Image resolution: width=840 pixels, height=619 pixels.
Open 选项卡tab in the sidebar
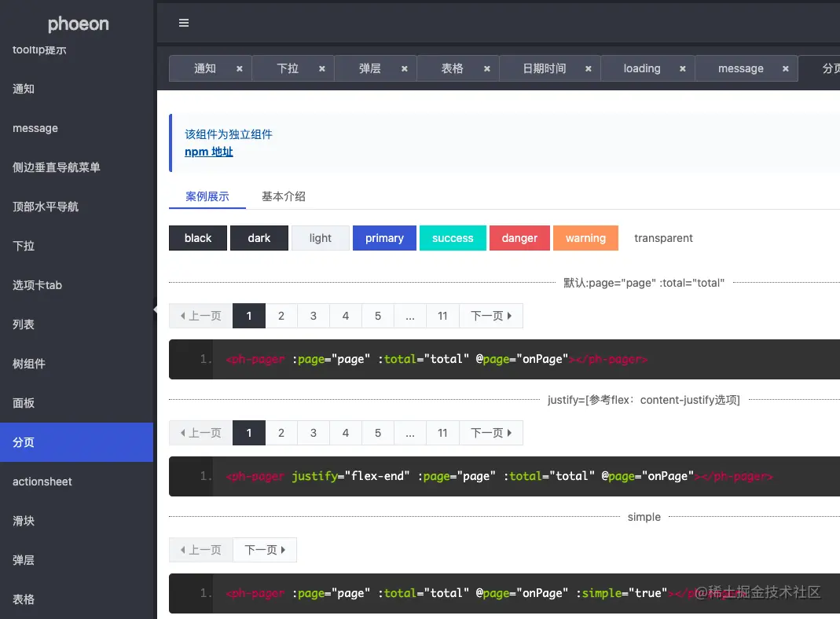[76, 285]
